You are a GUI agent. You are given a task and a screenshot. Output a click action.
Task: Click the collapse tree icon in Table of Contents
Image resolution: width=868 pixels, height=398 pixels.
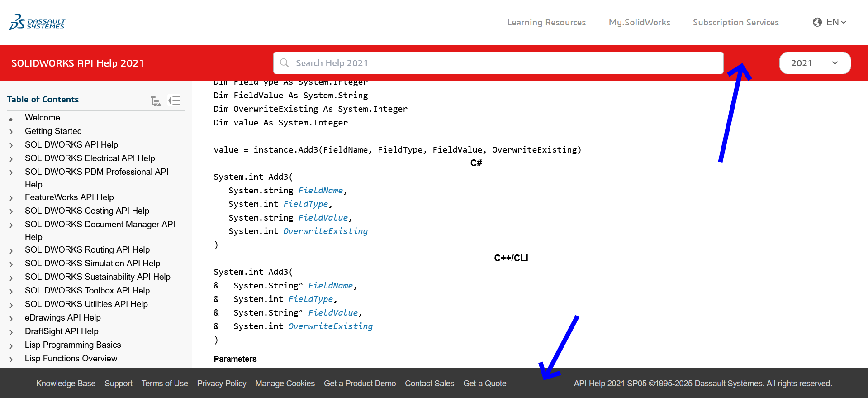[x=156, y=101]
